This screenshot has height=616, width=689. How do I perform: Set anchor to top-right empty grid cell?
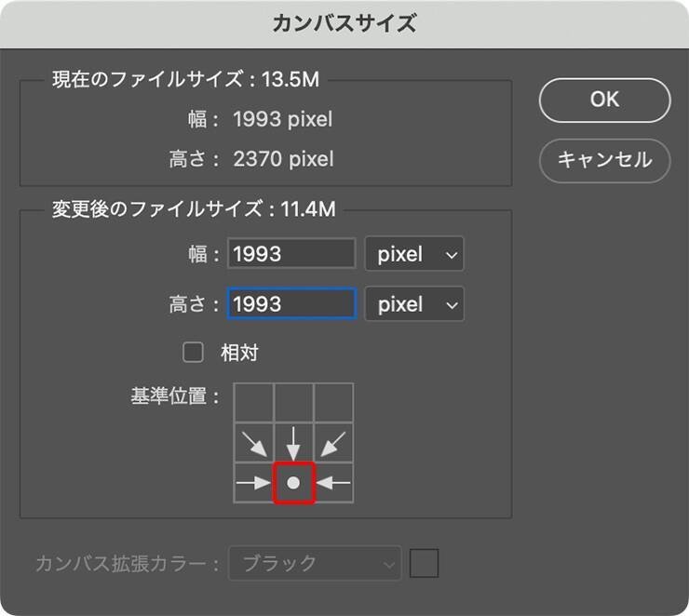pos(334,402)
